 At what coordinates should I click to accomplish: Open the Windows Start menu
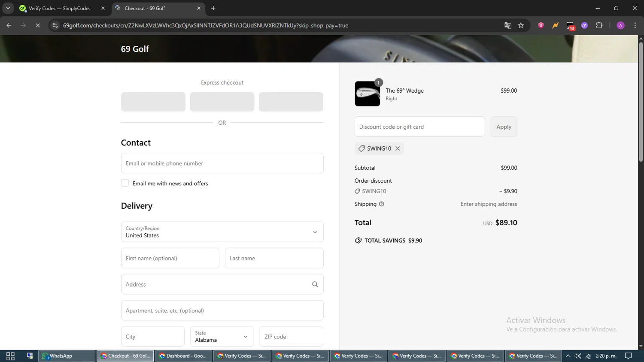(10, 356)
